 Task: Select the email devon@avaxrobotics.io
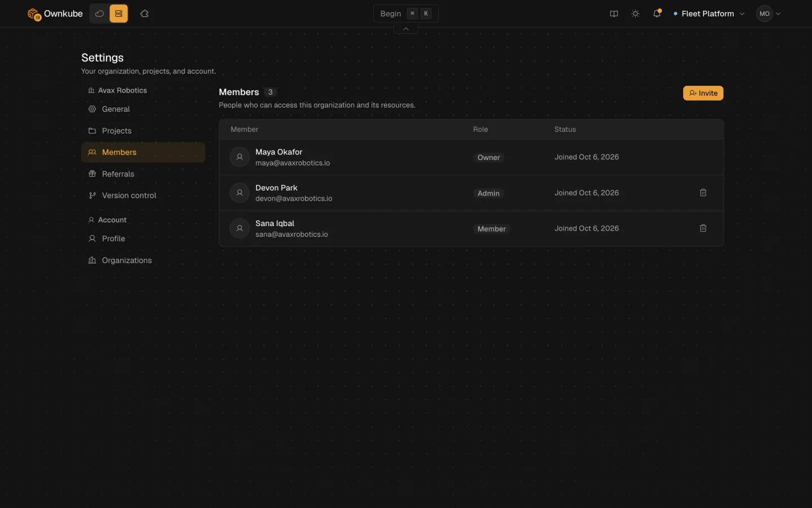point(294,199)
